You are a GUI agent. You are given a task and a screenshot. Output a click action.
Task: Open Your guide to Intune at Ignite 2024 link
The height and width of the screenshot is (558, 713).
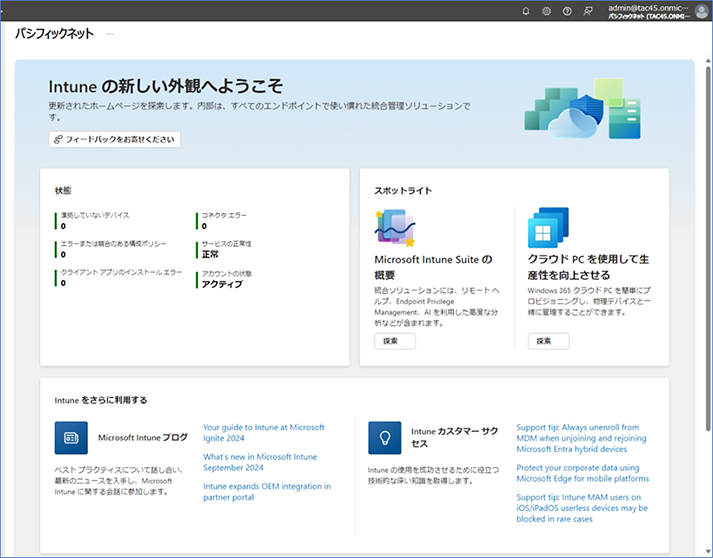click(264, 432)
